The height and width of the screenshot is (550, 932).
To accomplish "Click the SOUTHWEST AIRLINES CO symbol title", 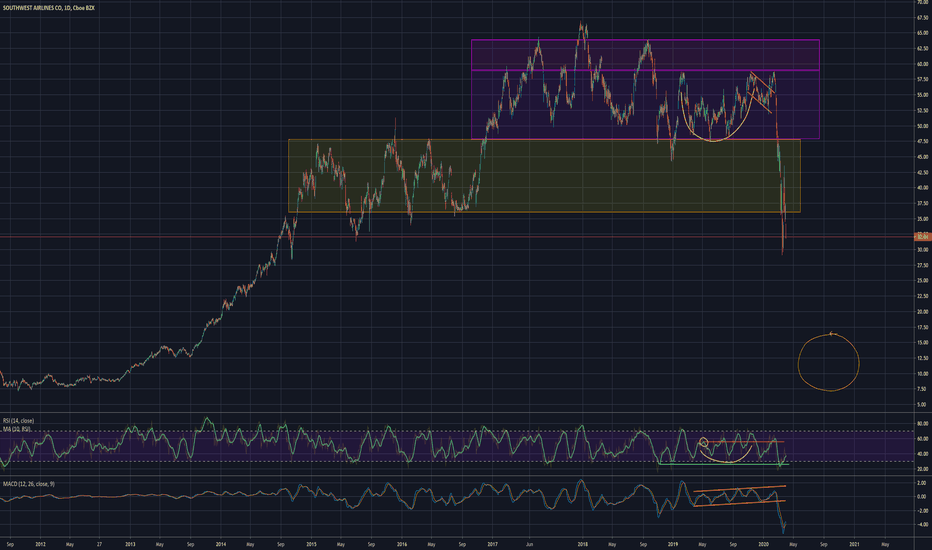I will click(49, 8).
